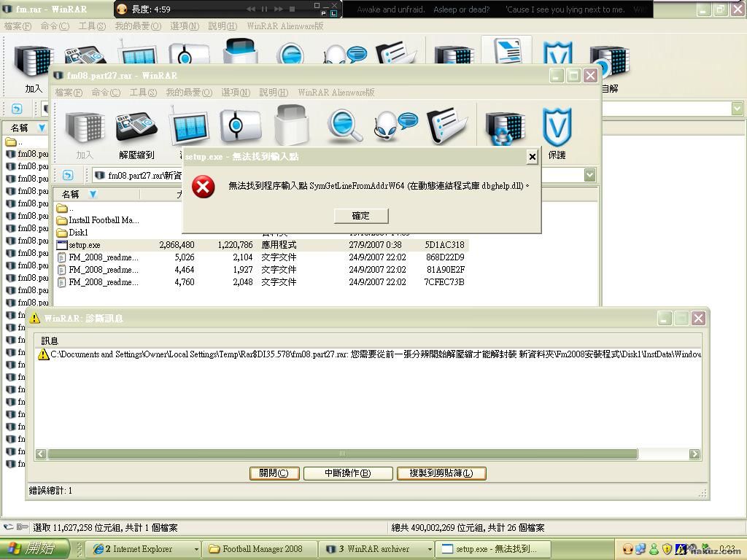
Task: Click the Internet Explorer taskbar group
Action: [144, 549]
